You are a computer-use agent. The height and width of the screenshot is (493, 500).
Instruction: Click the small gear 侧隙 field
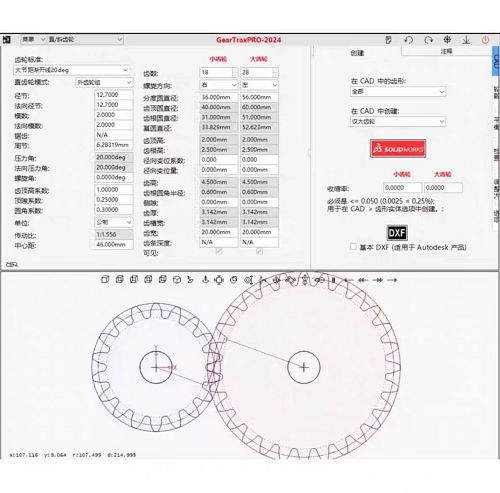(219, 202)
